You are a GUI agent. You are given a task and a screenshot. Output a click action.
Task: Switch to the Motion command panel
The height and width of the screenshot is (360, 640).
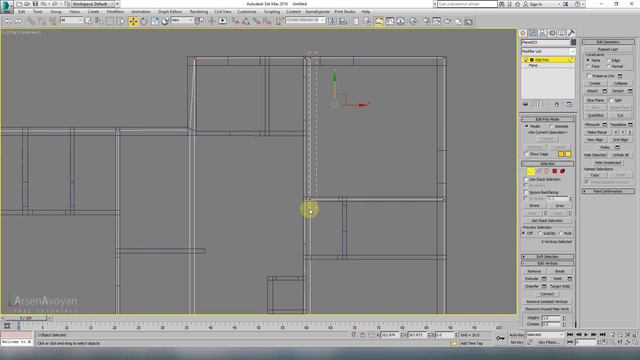pyautogui.click(x=552, y=33)
